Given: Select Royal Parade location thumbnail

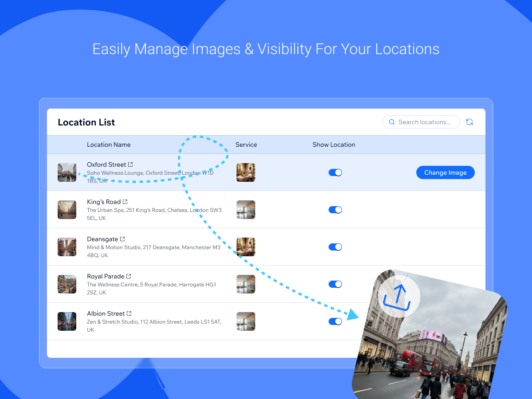Looking at the screenshot, I should pyautogui.click(x=67, y=284).
